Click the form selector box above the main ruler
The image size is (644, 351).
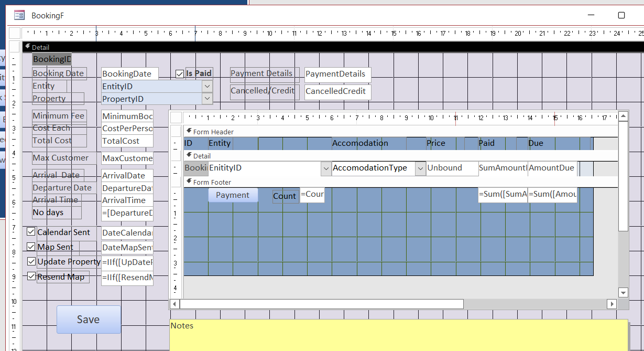tap(14, 33)
